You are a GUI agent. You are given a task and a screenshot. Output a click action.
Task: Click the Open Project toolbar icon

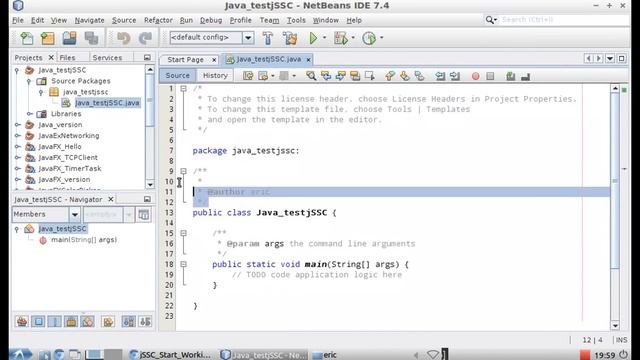tap(69, 38)
